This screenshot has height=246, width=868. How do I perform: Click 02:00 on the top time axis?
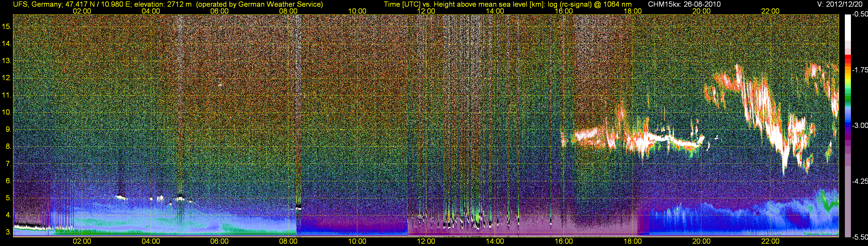point(82,11)
